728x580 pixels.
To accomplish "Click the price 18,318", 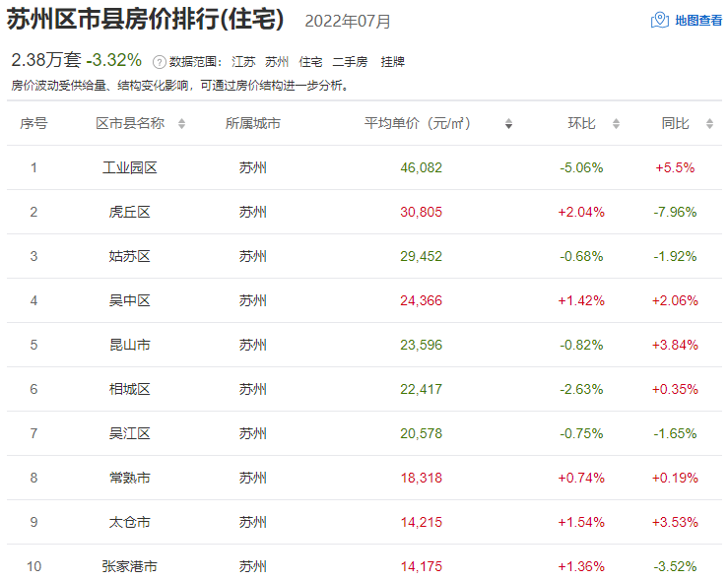I will (422, 478).
